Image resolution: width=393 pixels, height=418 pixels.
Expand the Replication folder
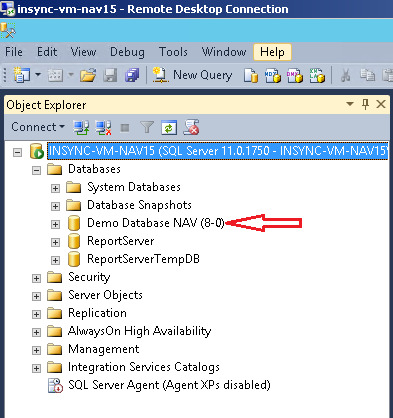coord(36,315)
